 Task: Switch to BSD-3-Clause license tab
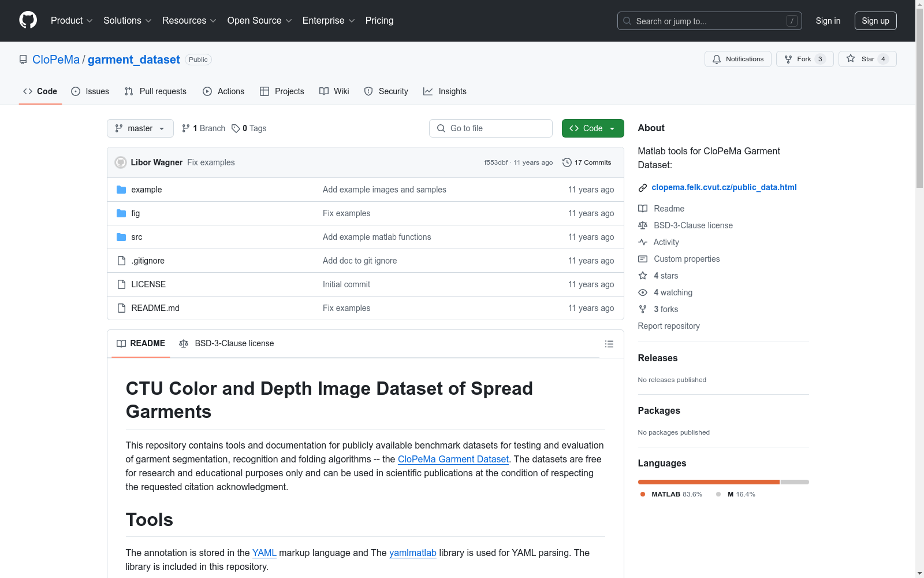[226, 343]
